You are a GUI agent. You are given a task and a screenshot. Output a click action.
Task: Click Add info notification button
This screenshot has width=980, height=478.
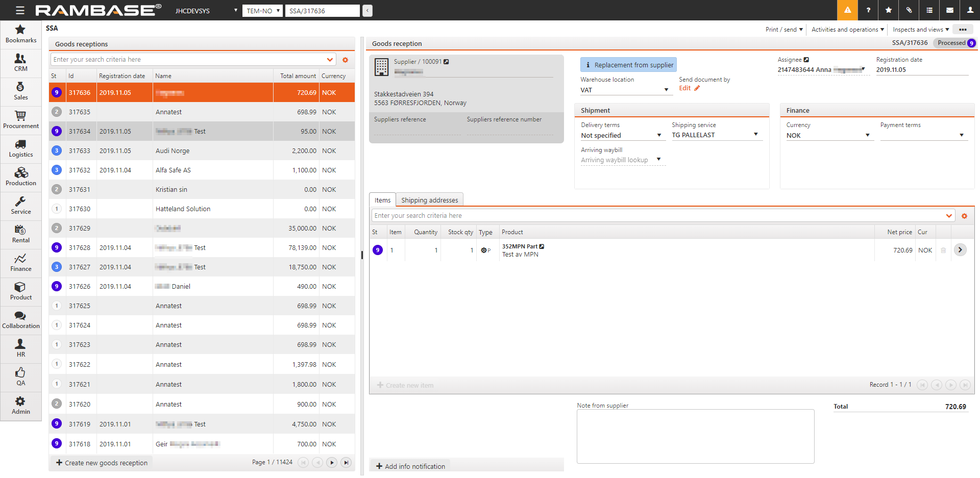(x=410, y=466)
